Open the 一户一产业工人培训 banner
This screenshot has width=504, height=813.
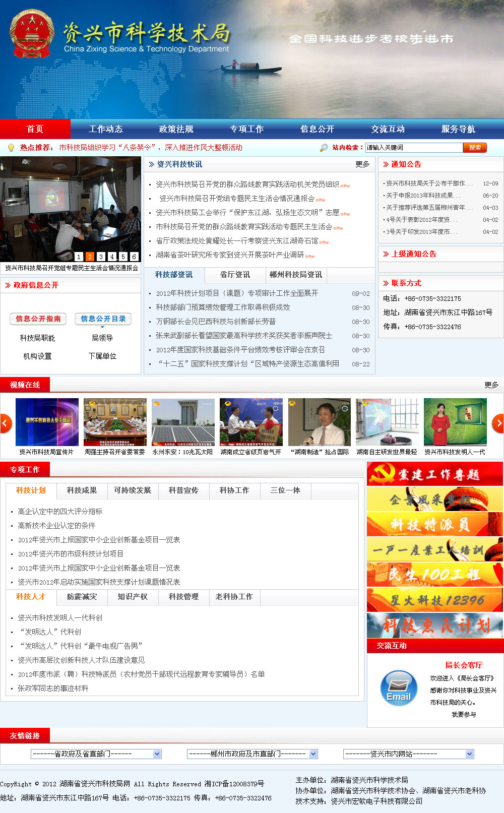tap(435, 549)
